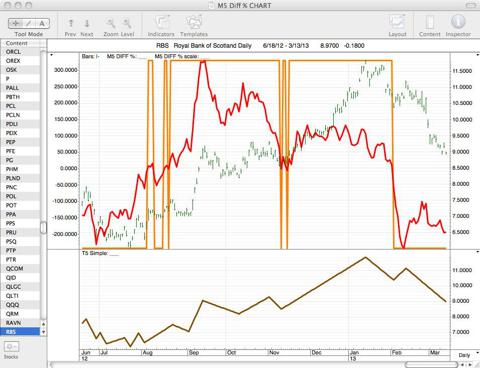480x368 pixels.
Task: Open top-right triangle menu of main chart
Action: pos(478,55)
